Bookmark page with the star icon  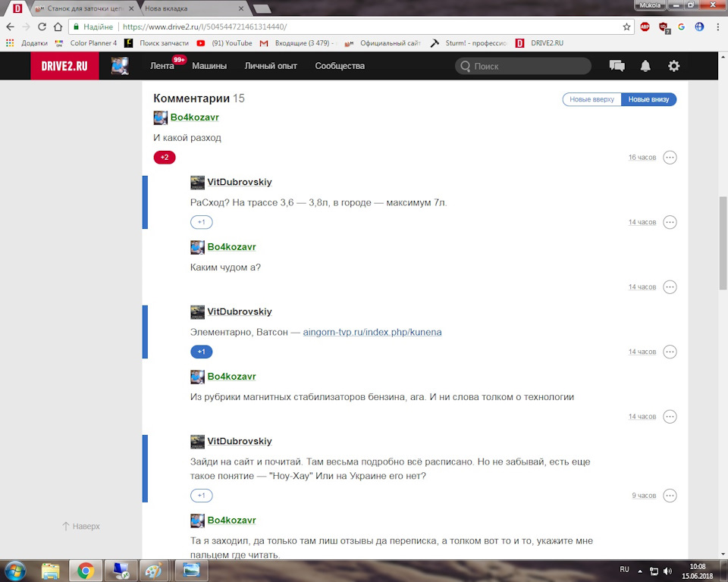pyautogui.click(x=626, y=27)
